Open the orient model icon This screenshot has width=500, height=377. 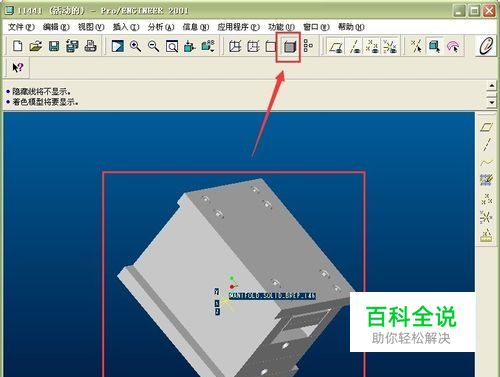189,46
